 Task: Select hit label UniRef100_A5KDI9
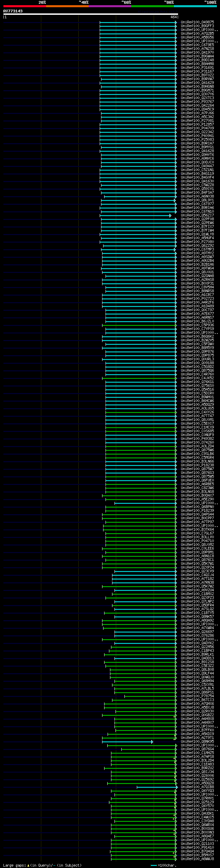[x=197, y=734]
